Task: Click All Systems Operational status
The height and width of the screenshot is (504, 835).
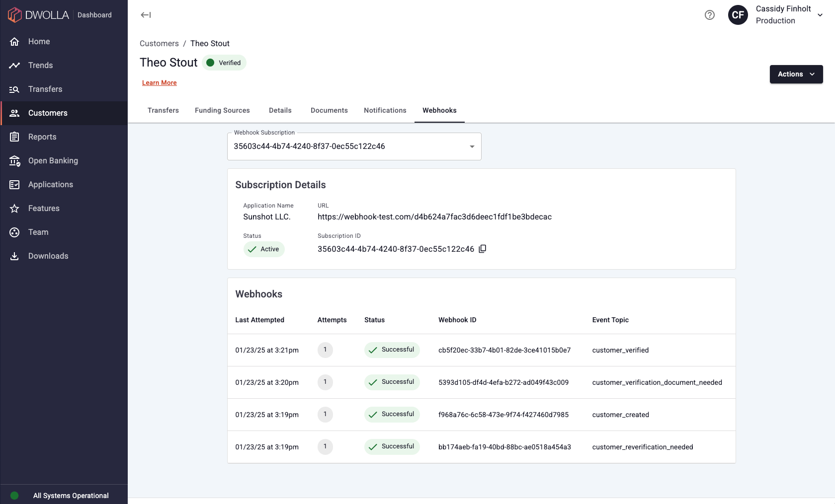Action: coord(71,496)
